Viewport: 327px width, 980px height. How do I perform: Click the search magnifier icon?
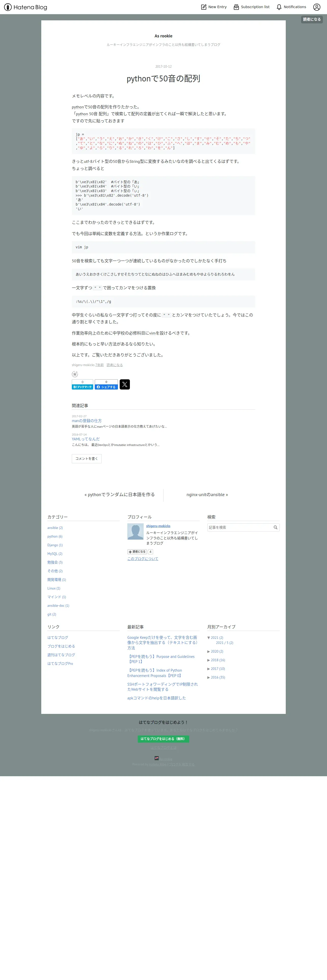tap(276, 527)
